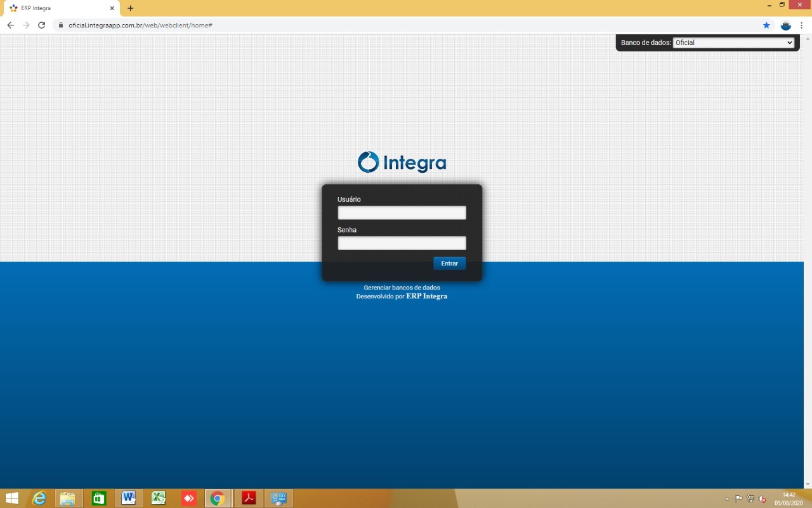Open the Banco de dados dropdown
Screen dimensions: 812x508
733,43
